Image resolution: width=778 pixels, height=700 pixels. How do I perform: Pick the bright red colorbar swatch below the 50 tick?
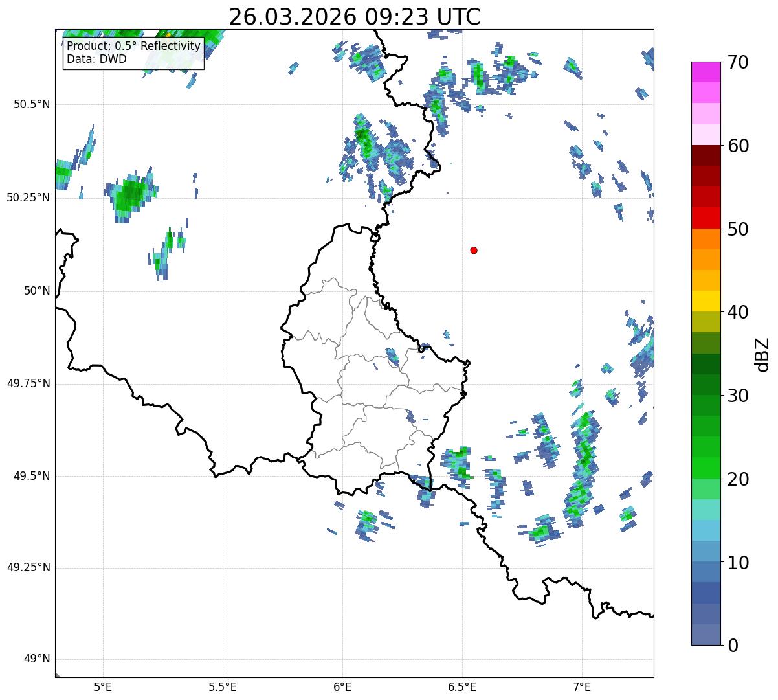click(706, 218)
